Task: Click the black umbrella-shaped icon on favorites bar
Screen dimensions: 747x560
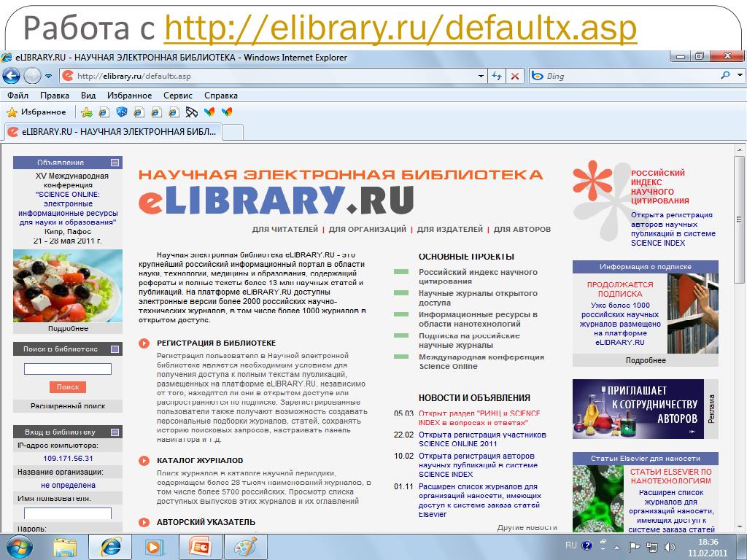Action: tap(192, 112)
